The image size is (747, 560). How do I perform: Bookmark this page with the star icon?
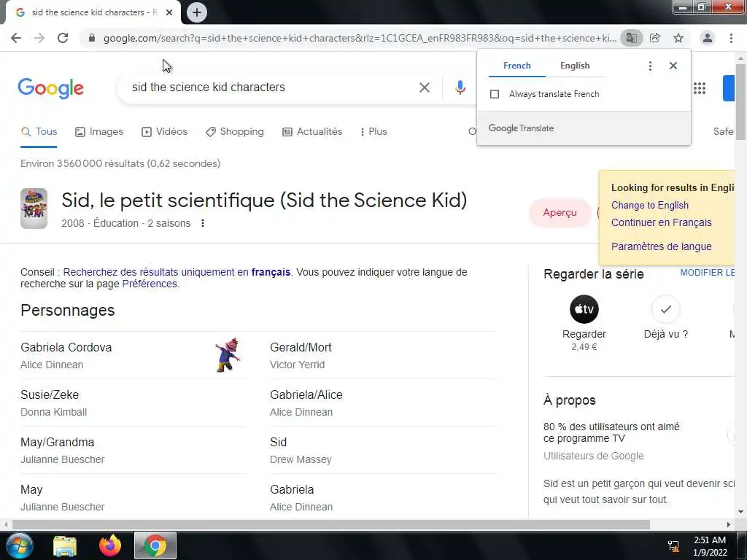(678, 38)
